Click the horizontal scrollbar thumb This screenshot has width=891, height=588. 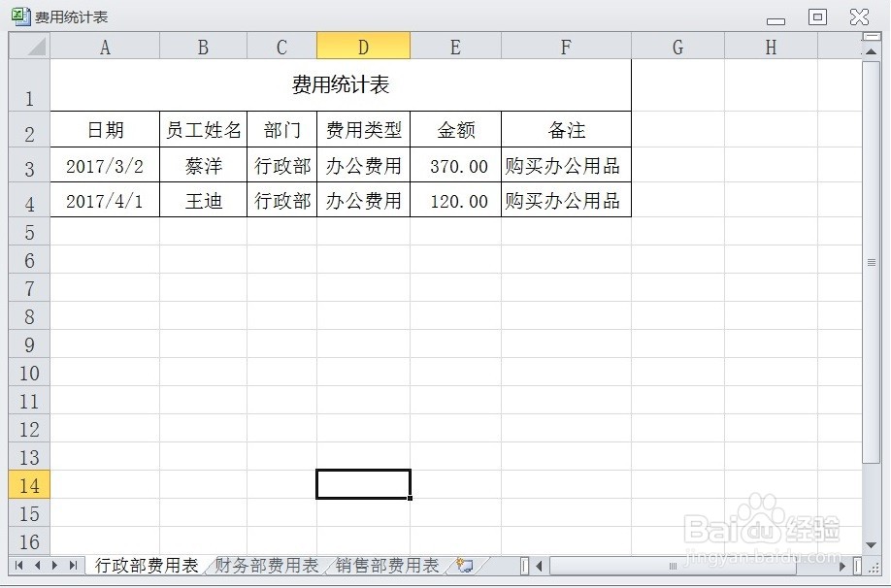pos(673,566)
